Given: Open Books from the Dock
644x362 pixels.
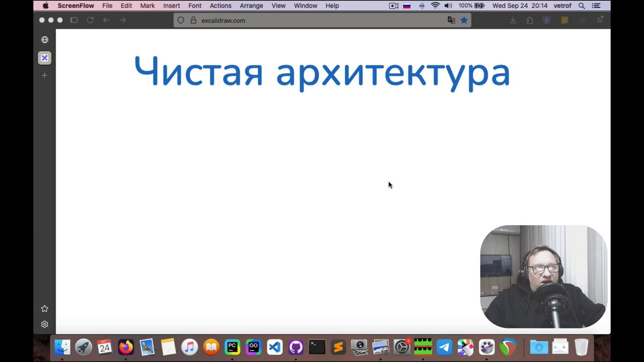Looking at the screenshot, I should pos(211,347).
